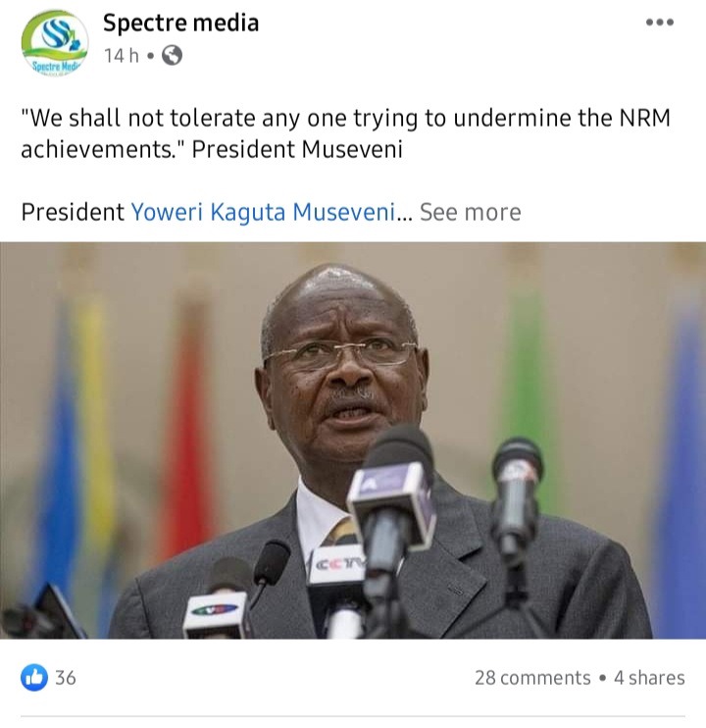
Task: Visit the Spectre media page name
Action: point(180,23)
